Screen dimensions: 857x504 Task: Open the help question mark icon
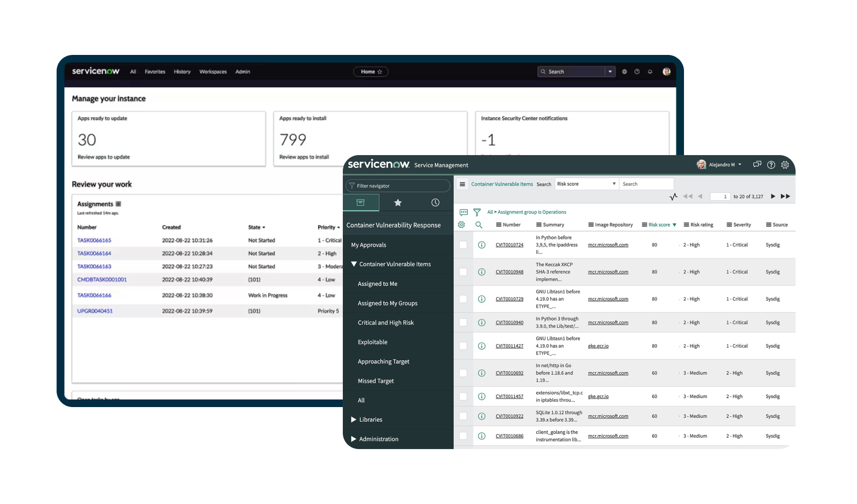(771, 165)
